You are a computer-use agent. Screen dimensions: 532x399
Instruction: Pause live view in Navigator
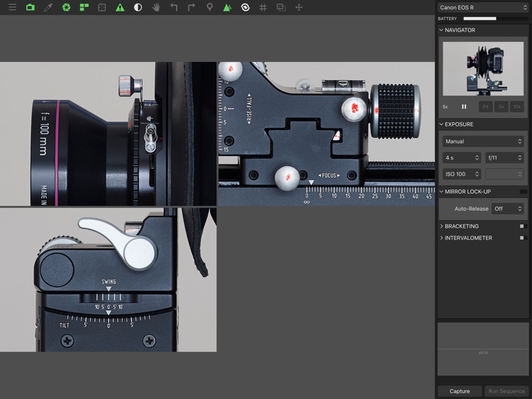tap(464, 106)
